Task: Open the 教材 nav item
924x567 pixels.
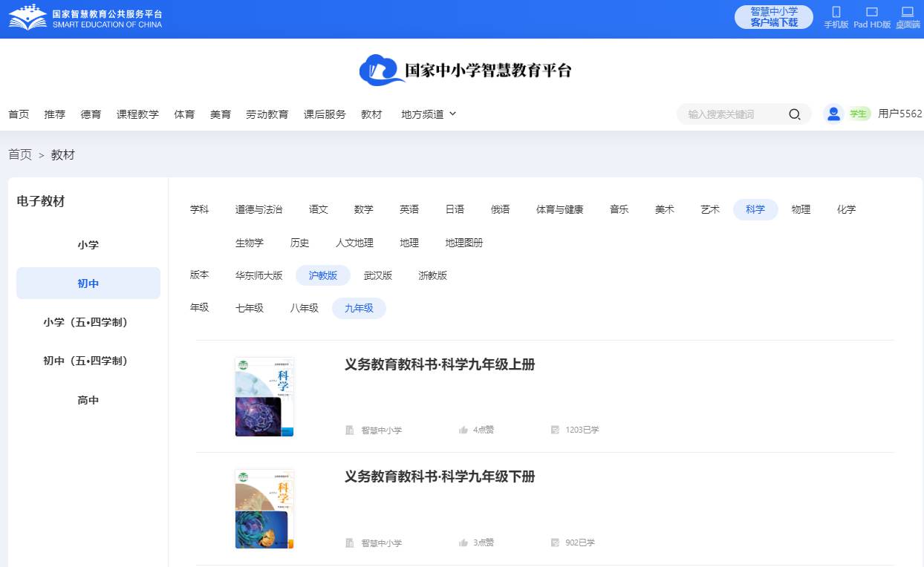Action: [x=371, y=114]
